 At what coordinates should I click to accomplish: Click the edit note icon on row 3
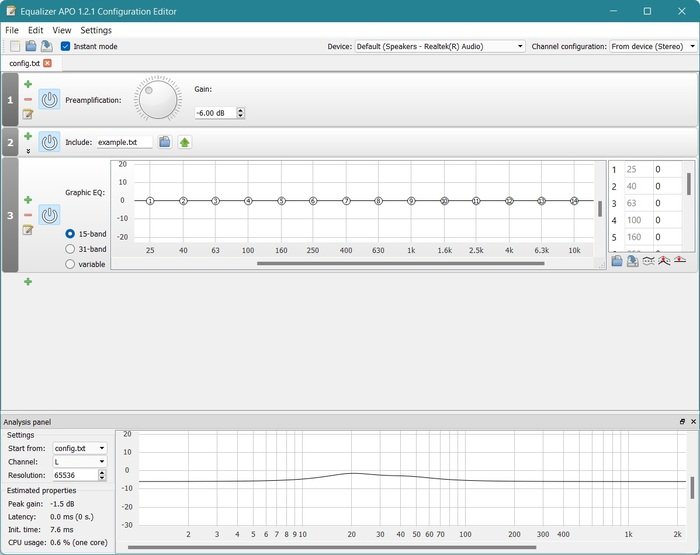(28, 230)
